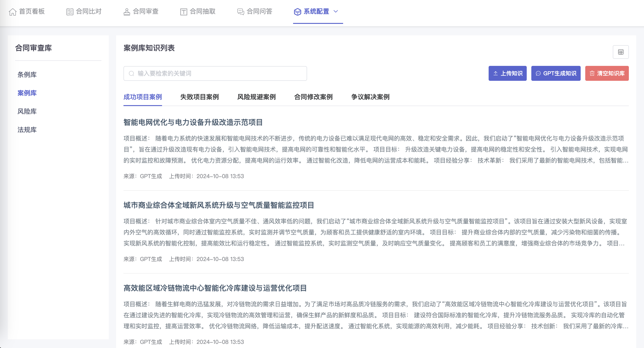The image size is (644, 348).
Task: Click the 合同抽取 extract icon
Action: [184, 12]
